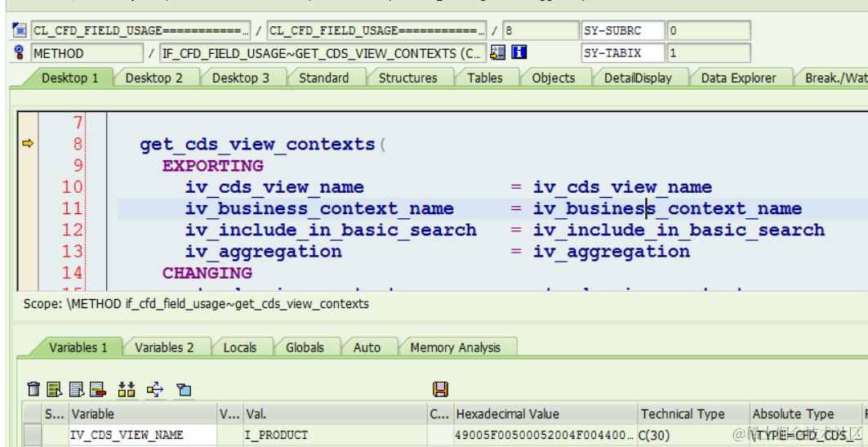Click line number 11 in the gutter
868x447 pixels.
coord(72,209)
